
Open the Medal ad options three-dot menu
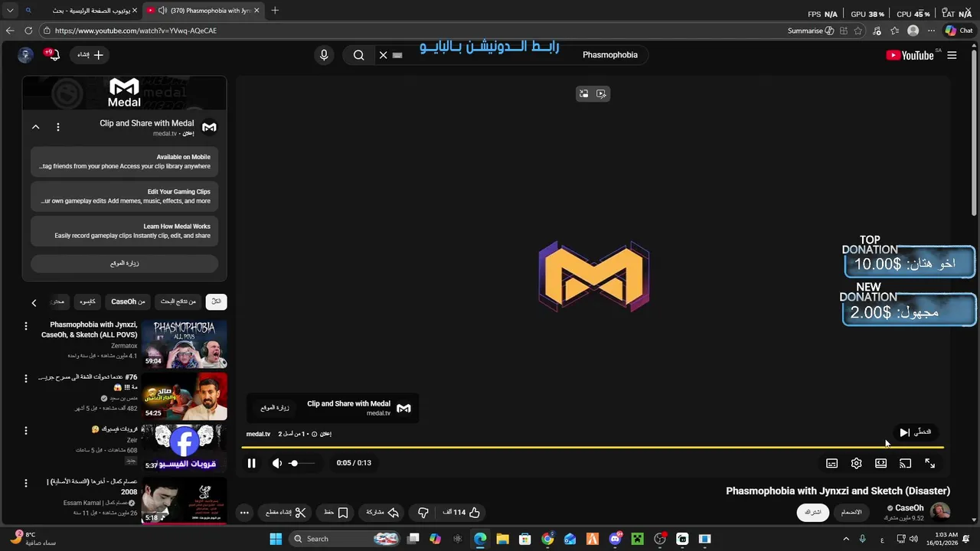tap(58, 127)
